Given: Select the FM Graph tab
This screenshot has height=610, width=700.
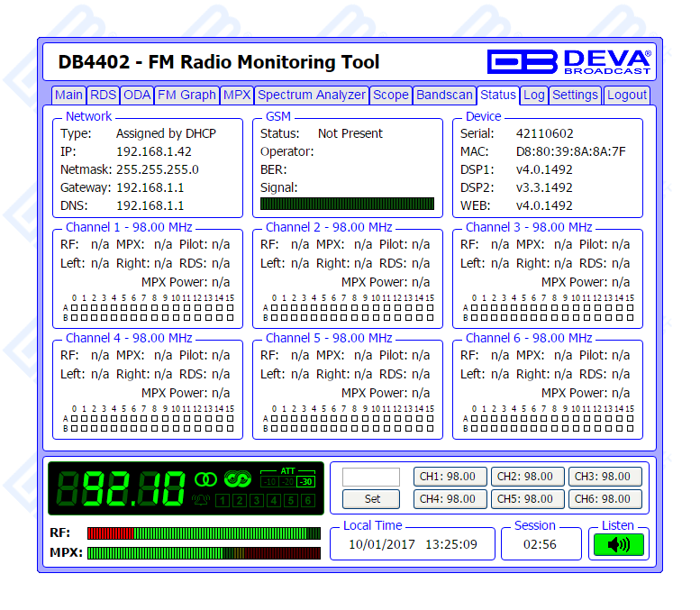Looking at the screenshot, I should point(186,95).
